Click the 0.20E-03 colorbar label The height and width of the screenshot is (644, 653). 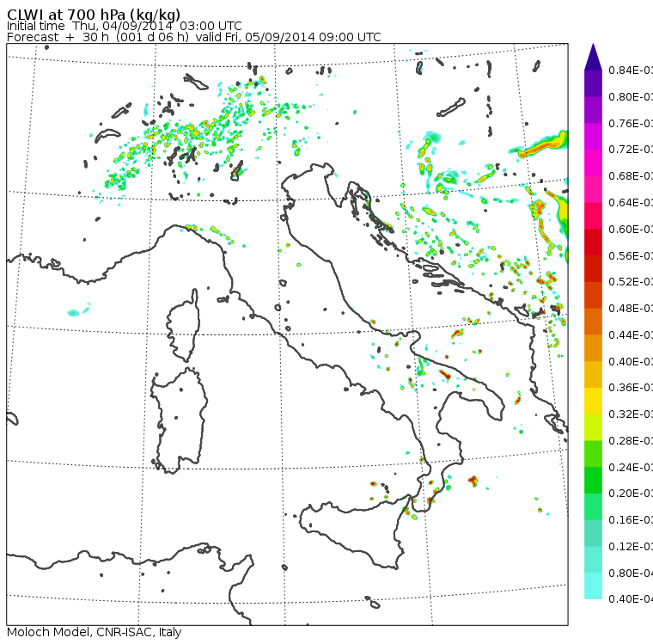[x=631, y=494]
